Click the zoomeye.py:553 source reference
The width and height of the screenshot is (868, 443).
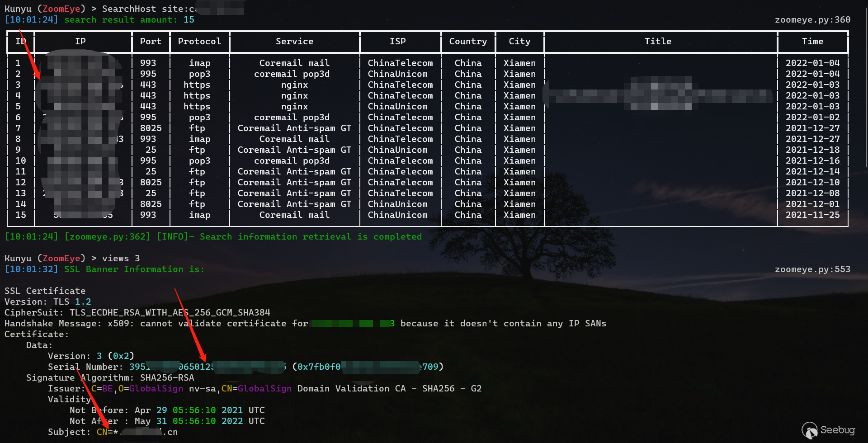tap(812, 269)
